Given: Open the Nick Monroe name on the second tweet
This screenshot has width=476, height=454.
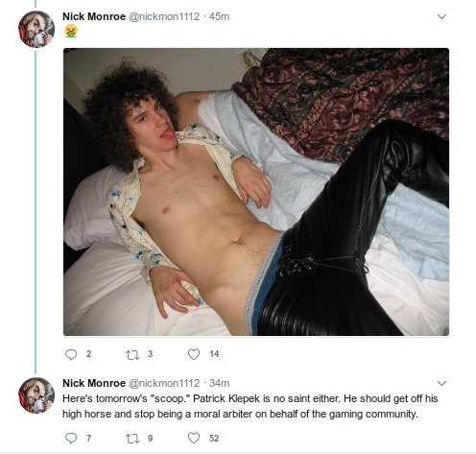Looking at the screenshot, I should tap(94, 383).
